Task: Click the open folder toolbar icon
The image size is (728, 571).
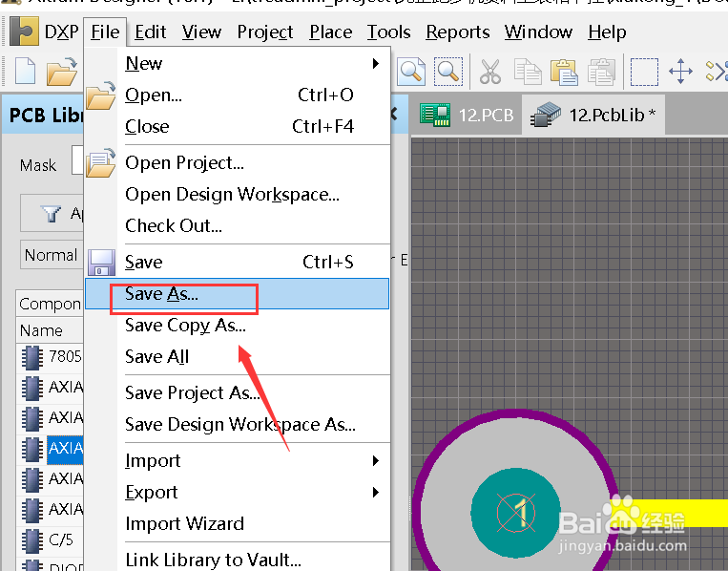Action: pyautogui.click(x=62, y=72)
